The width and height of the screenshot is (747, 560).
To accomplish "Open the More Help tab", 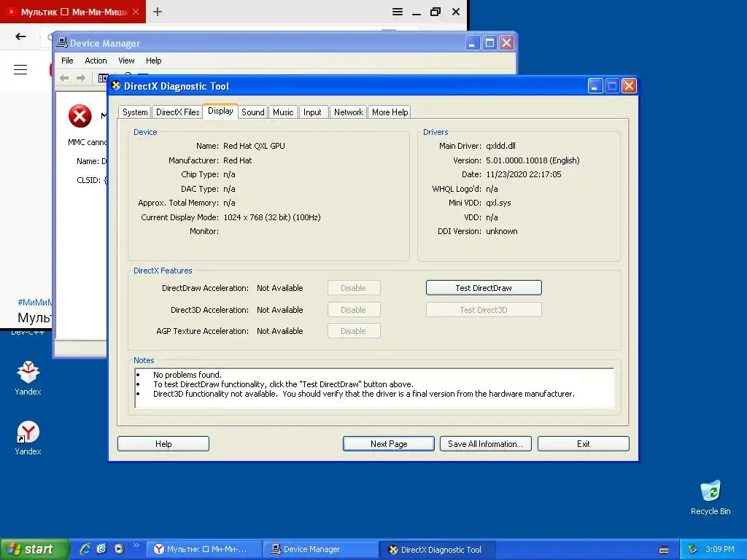I will pyautogui.click(x=390, y=112).
